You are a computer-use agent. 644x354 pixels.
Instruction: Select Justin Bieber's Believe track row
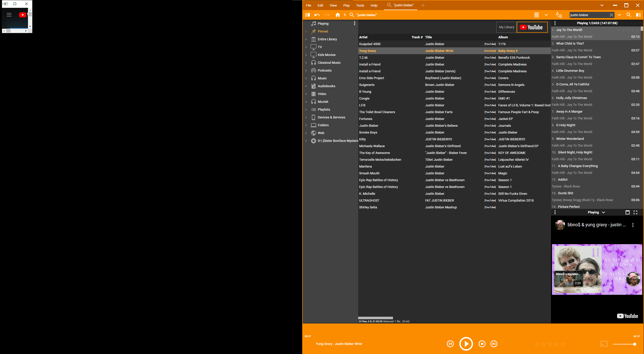click(x=441, y=125)
